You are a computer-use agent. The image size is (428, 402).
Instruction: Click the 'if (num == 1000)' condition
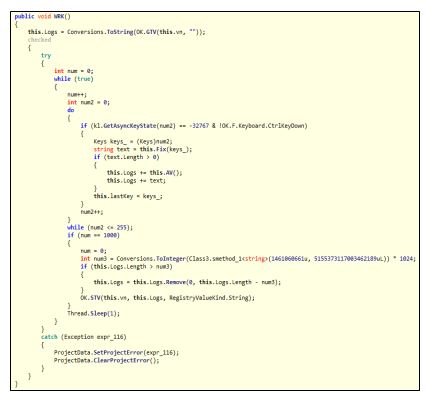(x=93, y=235)
